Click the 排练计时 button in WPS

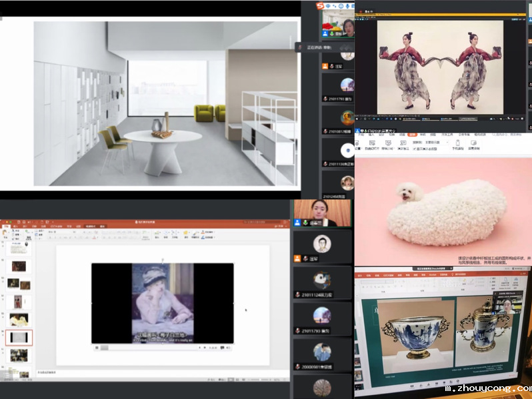388,145
